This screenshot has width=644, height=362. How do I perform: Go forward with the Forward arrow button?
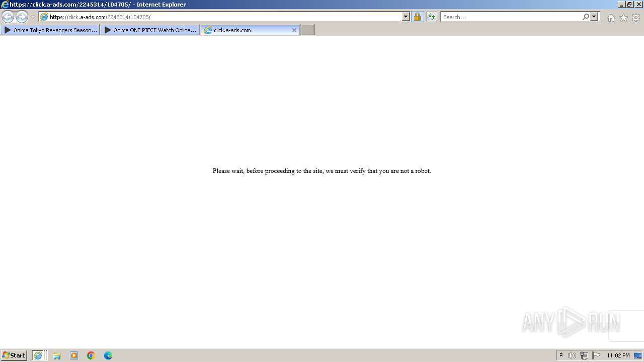[x=22, y=17]
